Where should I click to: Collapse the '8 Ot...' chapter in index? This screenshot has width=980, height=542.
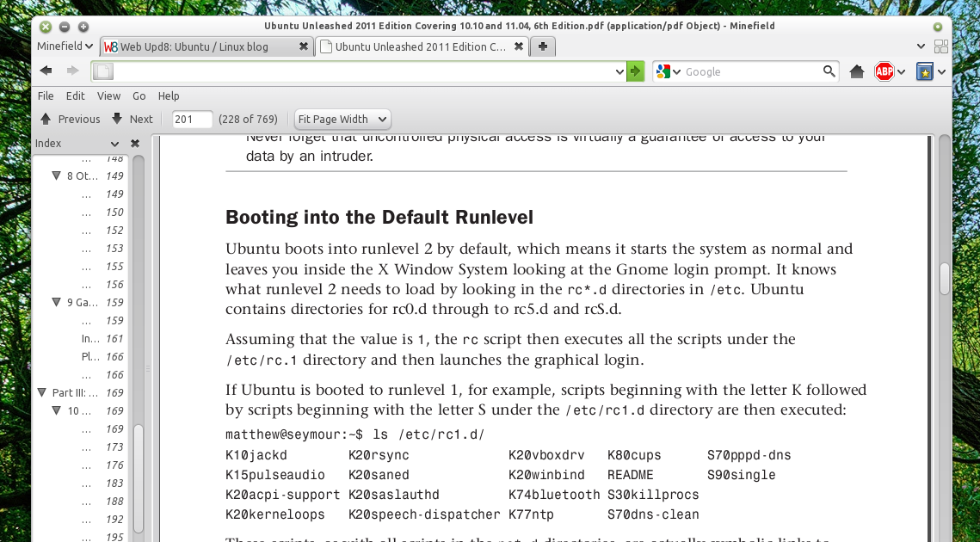point(56,176)
